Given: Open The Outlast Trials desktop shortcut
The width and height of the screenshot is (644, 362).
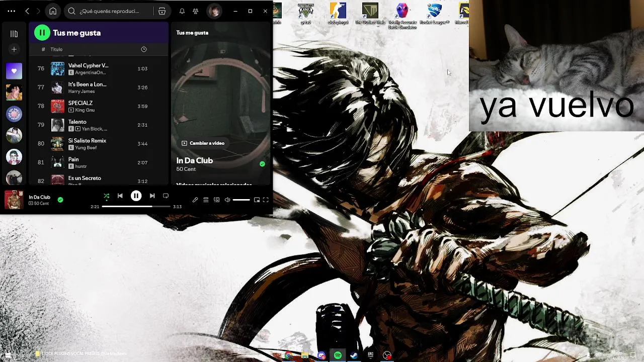Looking at the screenshot, I should coord(370,14).
